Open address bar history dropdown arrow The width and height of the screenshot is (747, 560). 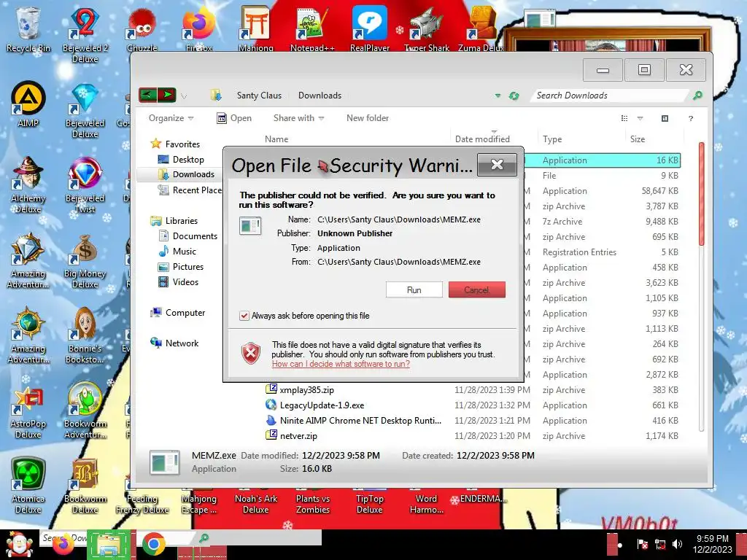[498, 96]
